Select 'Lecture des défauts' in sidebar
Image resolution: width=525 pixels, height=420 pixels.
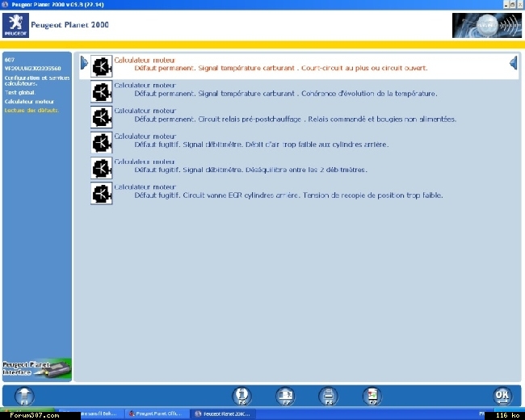point(31,110)
